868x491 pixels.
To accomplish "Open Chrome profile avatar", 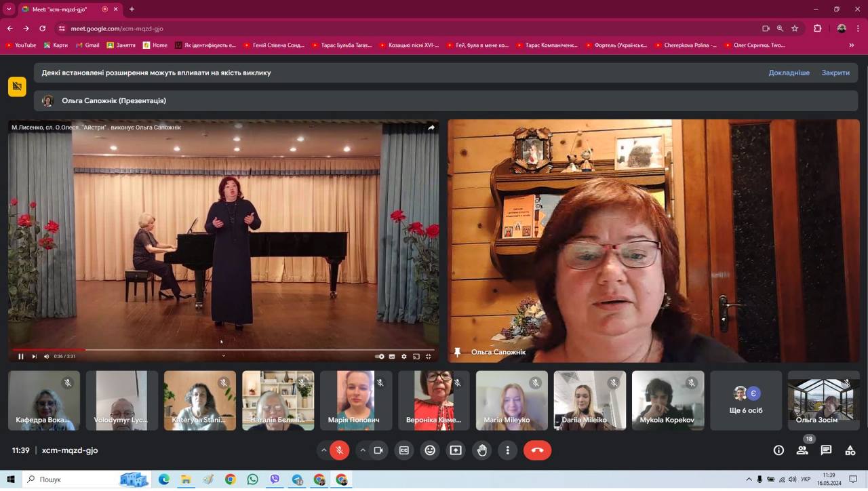I will tap(842, 28).
